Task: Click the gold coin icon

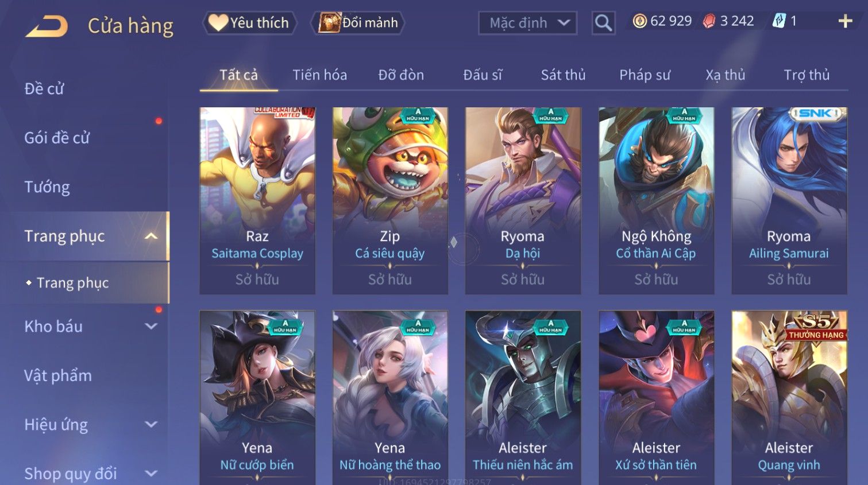Action: click(x=639, y=21)
